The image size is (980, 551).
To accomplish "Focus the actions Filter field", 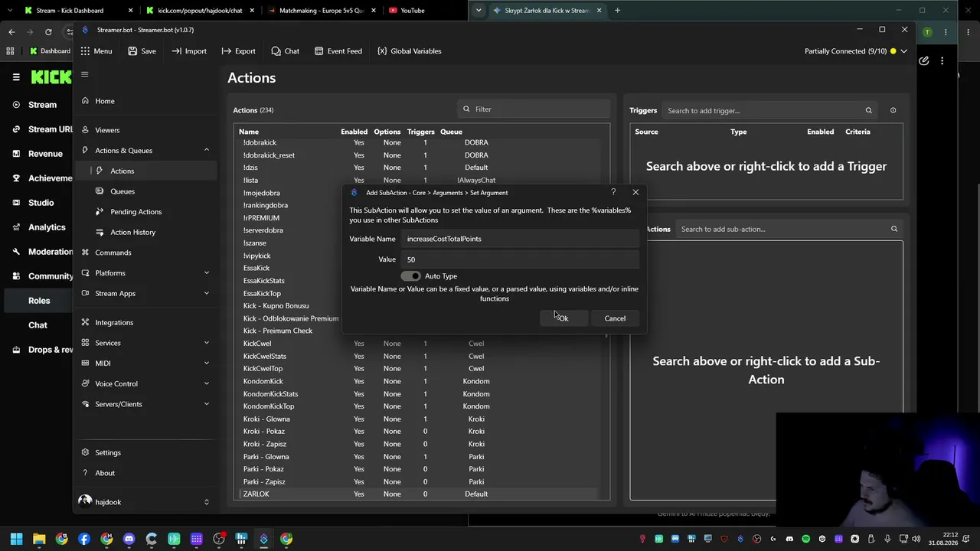I will click(x=534, y=109).
